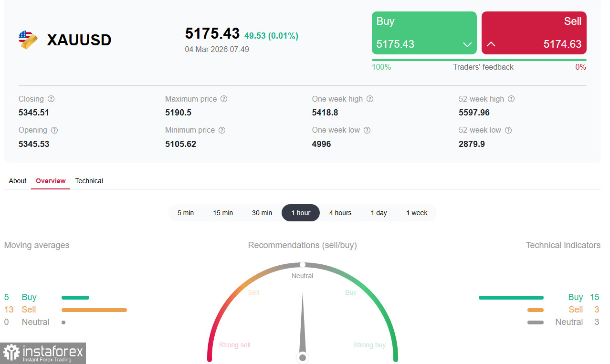Click the Minimum price value 5105.62
The height and width of the screenshot is (364, 610).
point(181,144)
